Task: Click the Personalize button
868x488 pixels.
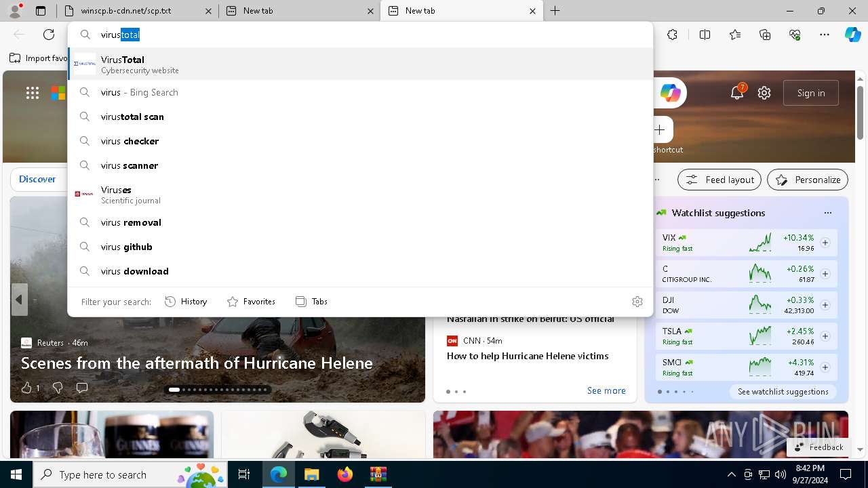Action: coord(808,180)
